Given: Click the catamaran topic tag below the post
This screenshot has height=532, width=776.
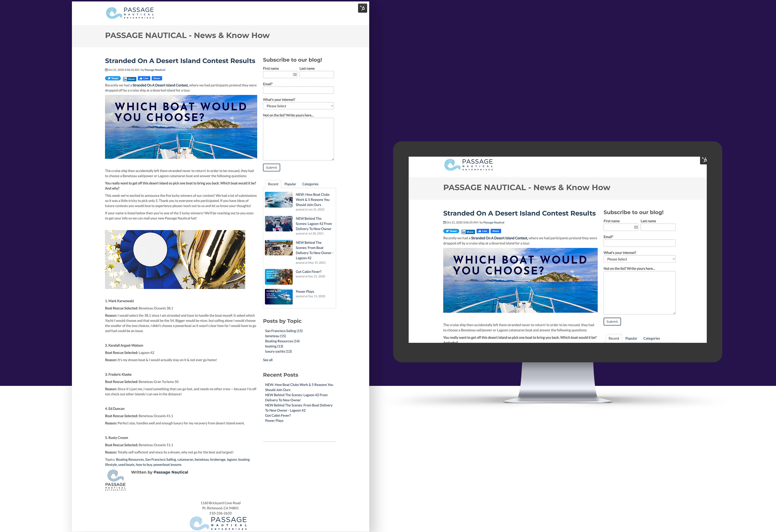Looking at the screenshot, I should tap(185, 460).
